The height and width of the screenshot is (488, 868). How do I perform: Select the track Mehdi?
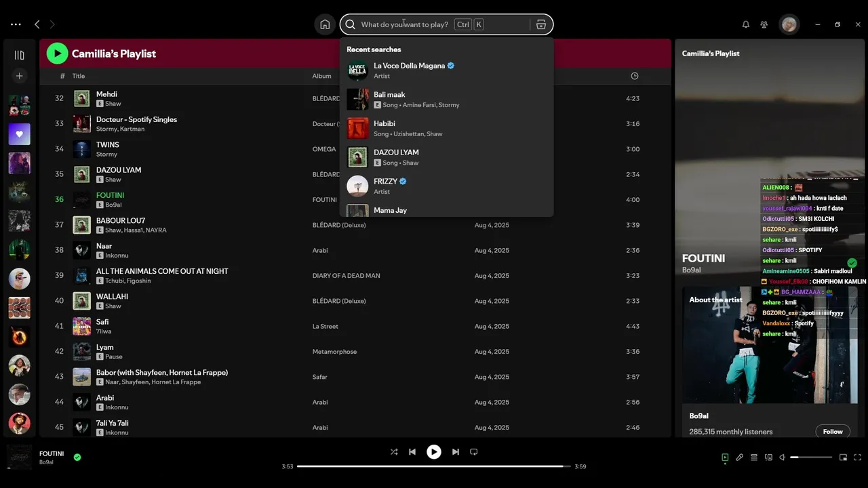[106, 94]
